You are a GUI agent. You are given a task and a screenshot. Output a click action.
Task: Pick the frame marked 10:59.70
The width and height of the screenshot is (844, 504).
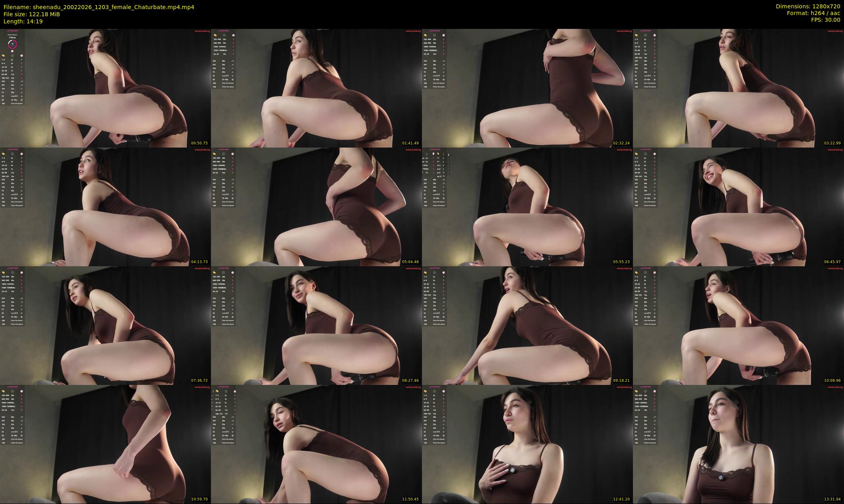coord(105,444)
